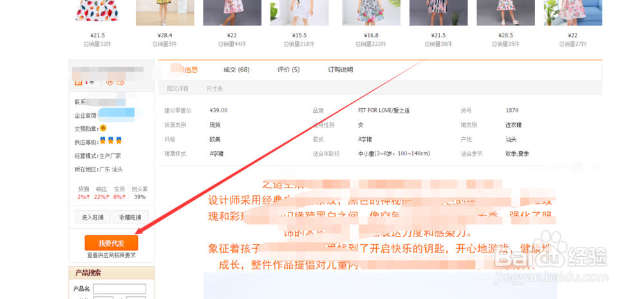
Task: Click the 收藏旺铺 button
Action: pyautogui.click(x=130, y=217)
